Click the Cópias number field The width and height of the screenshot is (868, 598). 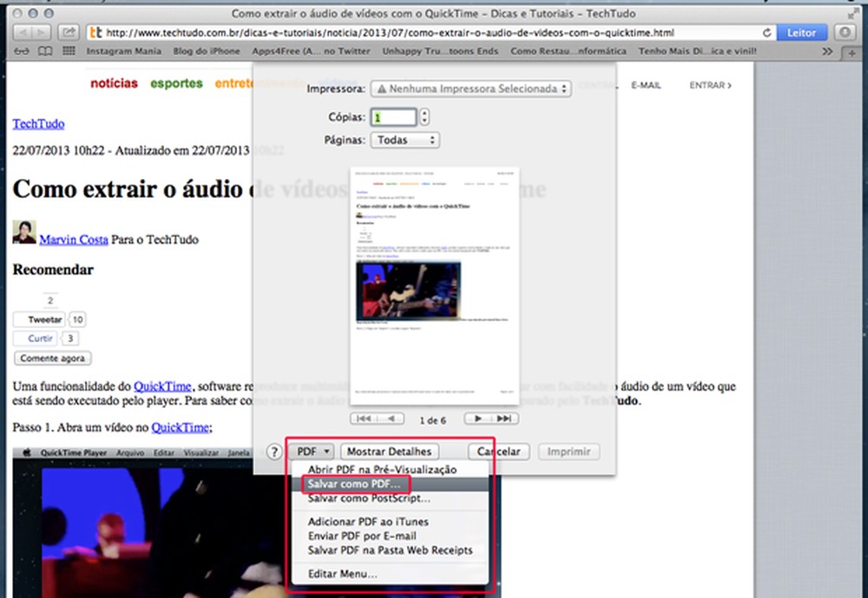[x=393, y=117]
